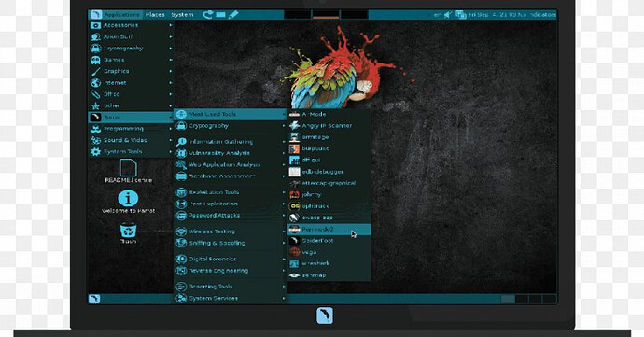Launch edb-debugger via its icon

coord(294,172)
